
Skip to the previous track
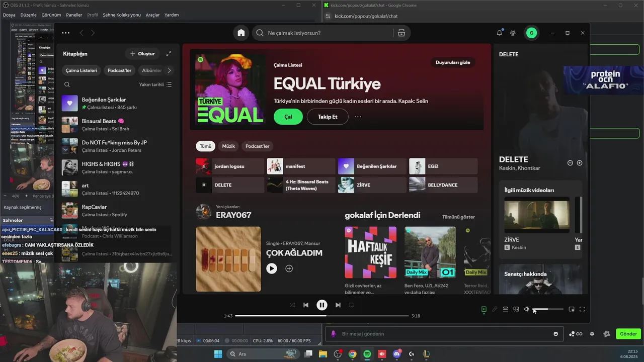[306, 305]
